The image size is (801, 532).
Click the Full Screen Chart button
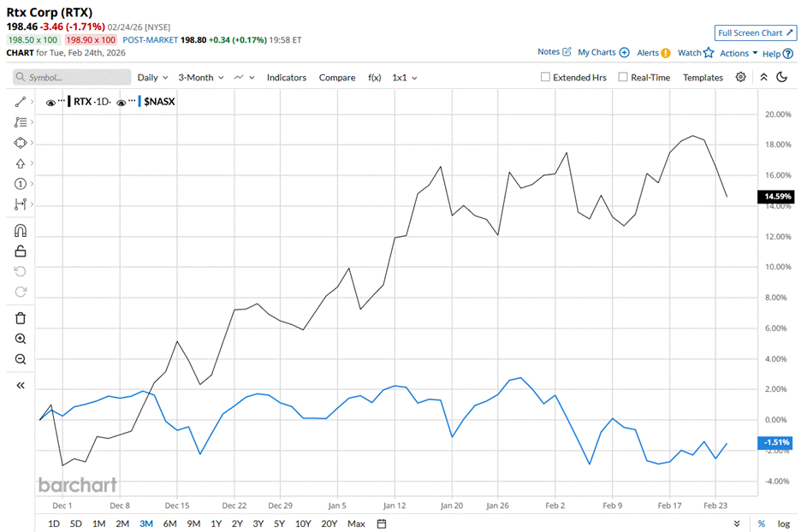tap(755, 33)
